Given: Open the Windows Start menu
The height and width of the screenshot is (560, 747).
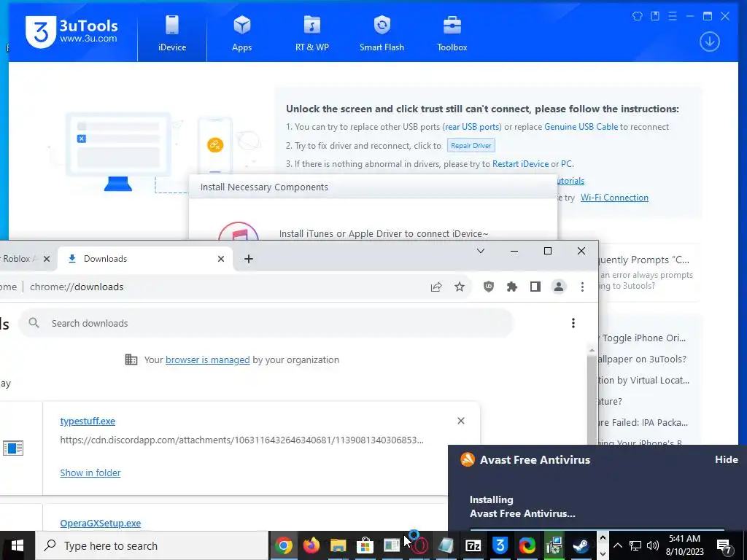Looking at the screenshot, I should click(x=18, y=545).
